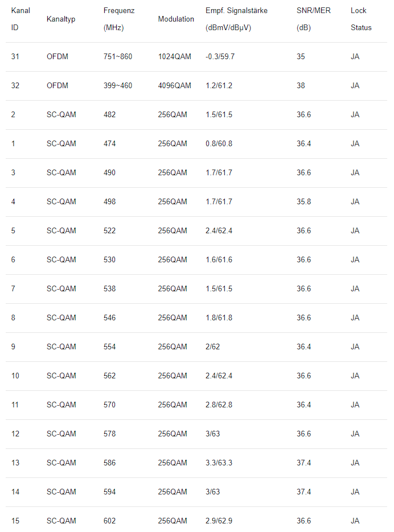Click the 602 MHz frequency cell

(109, 521)
